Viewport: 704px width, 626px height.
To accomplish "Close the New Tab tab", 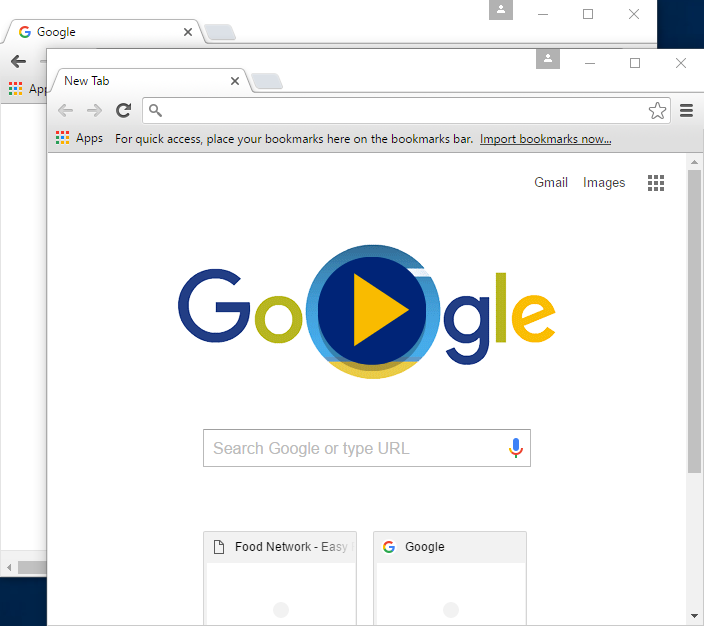I will [235, 81].
